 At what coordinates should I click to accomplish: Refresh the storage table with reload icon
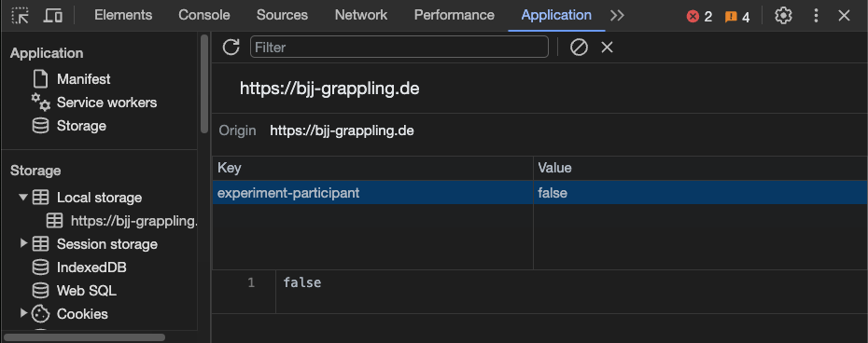[x=231, y=47]
